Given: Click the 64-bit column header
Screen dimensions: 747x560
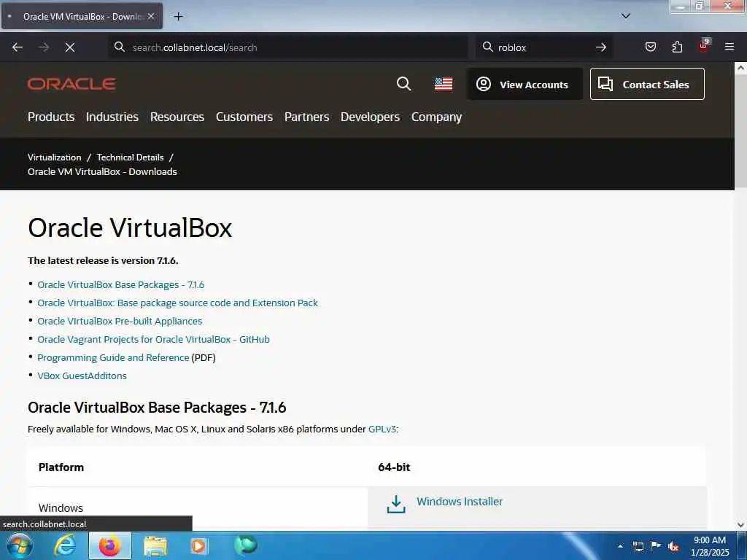Looking at the screenshot, I should pos(394,467).
